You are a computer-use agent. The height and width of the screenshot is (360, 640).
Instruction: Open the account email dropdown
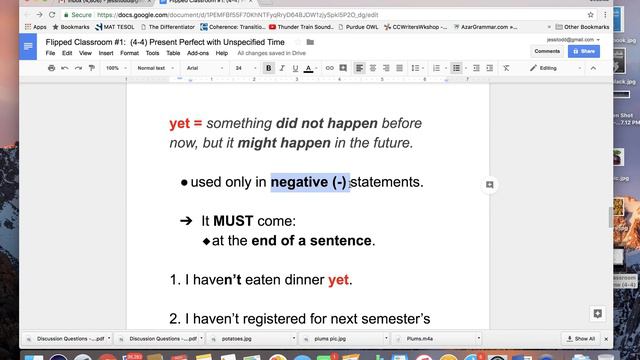[573, 40]
